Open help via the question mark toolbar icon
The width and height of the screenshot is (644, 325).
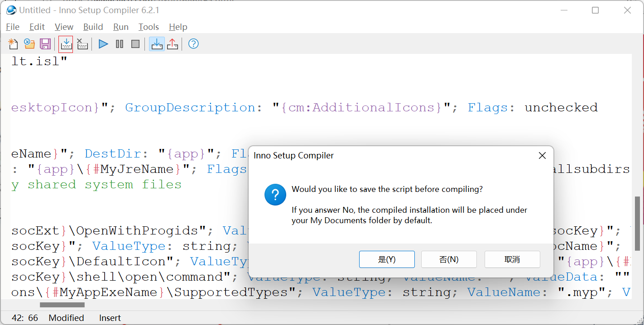193,44
